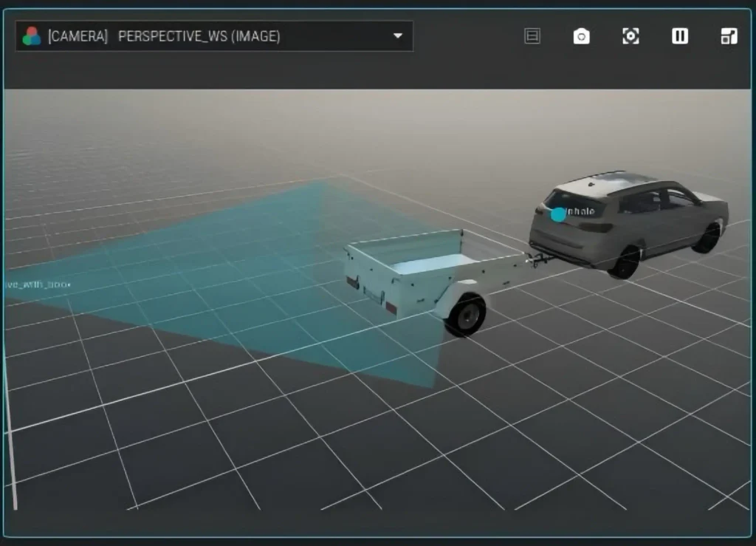
Task: Expand the camera selector dropdown arrow
Action: point(398,35)
